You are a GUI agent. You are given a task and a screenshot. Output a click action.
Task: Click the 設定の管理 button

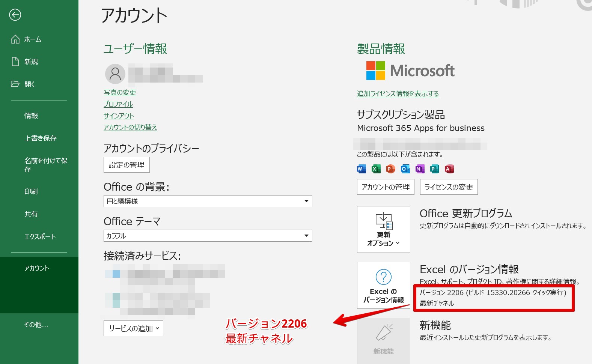[127, 165]
